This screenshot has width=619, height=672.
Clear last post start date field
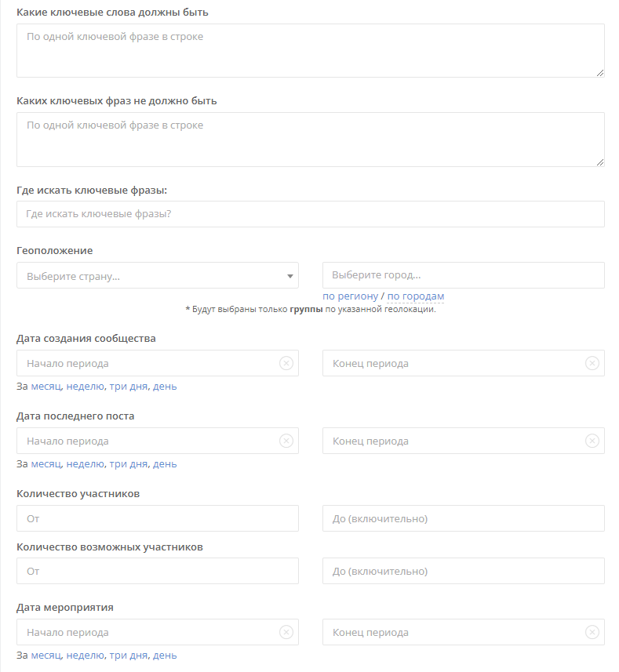(286, 441)
